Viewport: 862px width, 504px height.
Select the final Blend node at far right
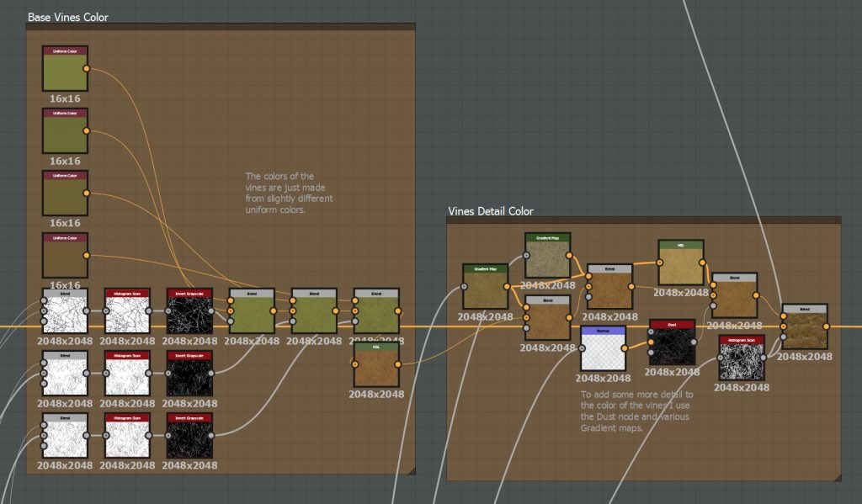tap(804, 326)
